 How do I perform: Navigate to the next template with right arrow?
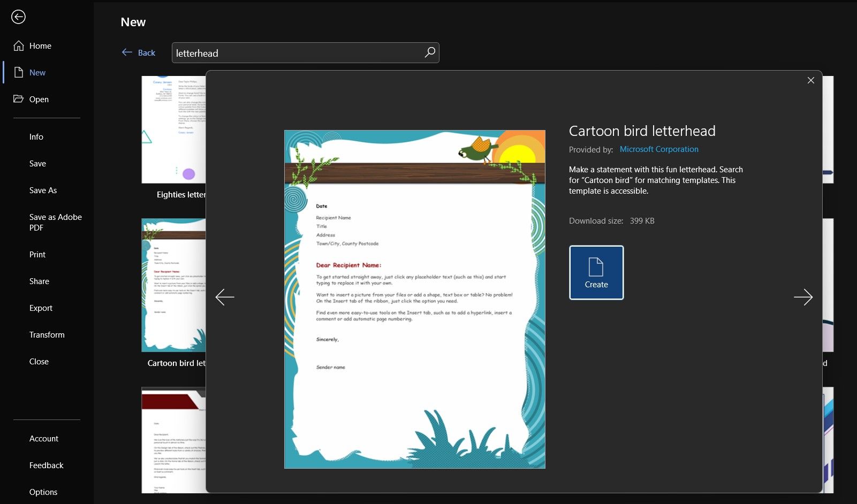[804, 297]
